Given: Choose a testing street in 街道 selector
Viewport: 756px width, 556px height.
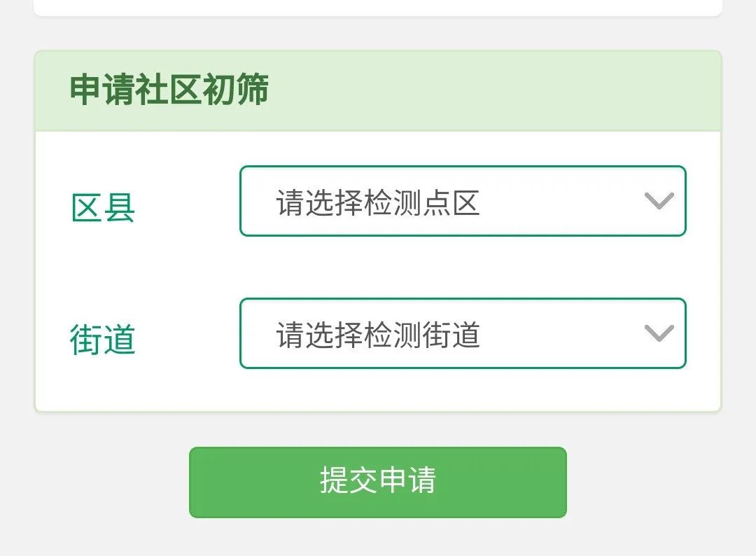Looking at the screenshot, I should (463, 333).
